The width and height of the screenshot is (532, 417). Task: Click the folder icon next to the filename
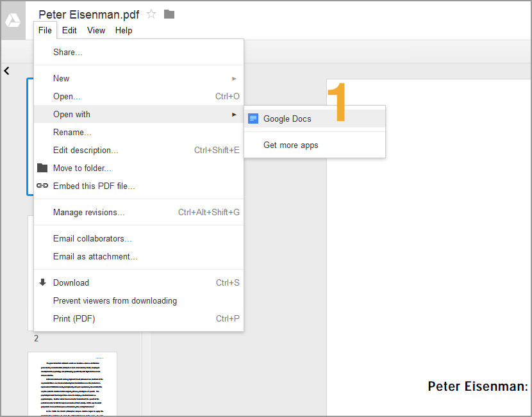click(169, 14)
